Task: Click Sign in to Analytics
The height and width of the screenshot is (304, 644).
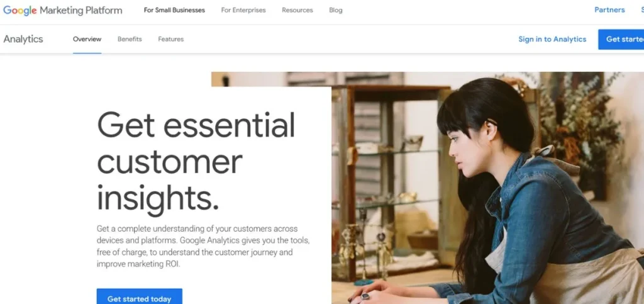Action: click(552, 39)
